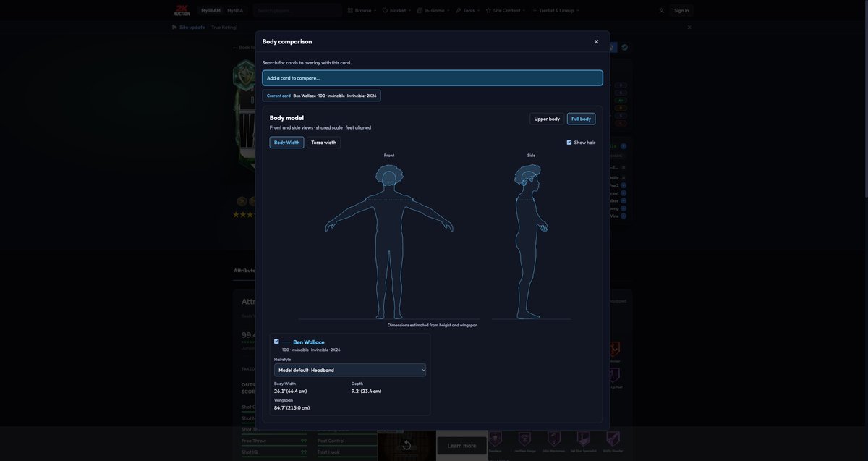
Task: Click the 2K Auction logo
Action: pyautogui.click(x=182, y=10)
